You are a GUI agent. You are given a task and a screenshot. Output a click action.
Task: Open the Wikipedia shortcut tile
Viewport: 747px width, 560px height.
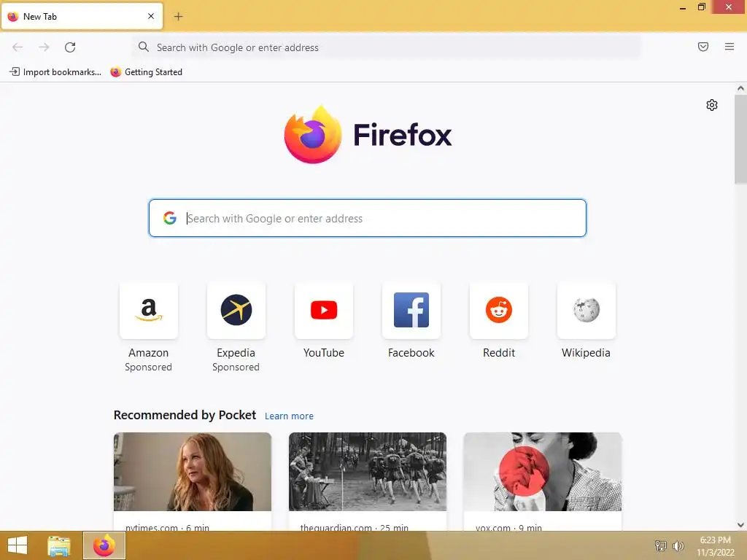point(586,311)
